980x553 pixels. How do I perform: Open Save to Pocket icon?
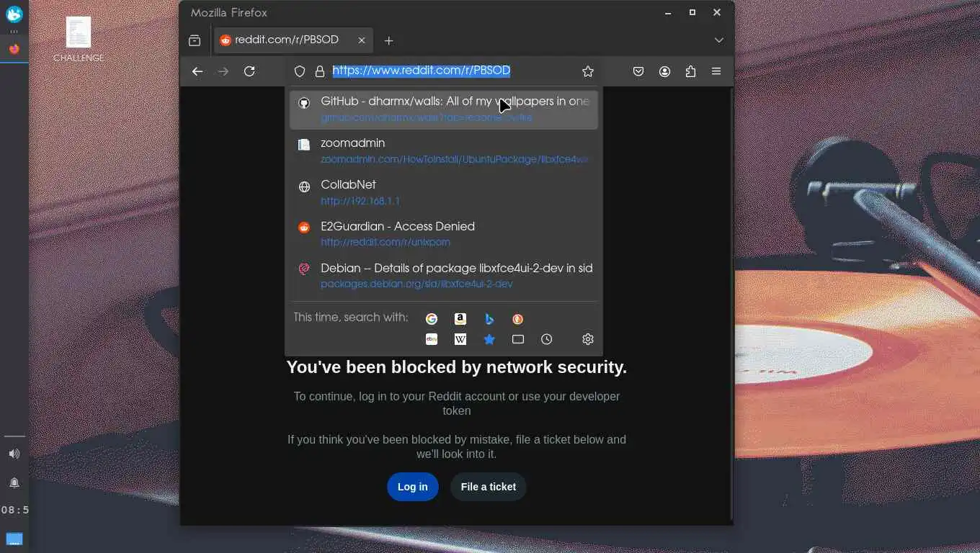tap(638, 71)
